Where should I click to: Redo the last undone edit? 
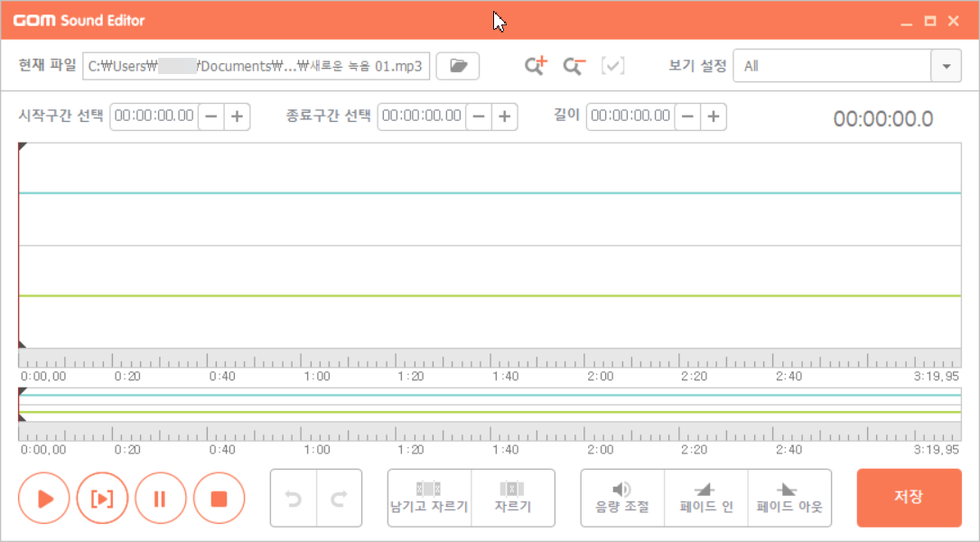pos(340,499)
